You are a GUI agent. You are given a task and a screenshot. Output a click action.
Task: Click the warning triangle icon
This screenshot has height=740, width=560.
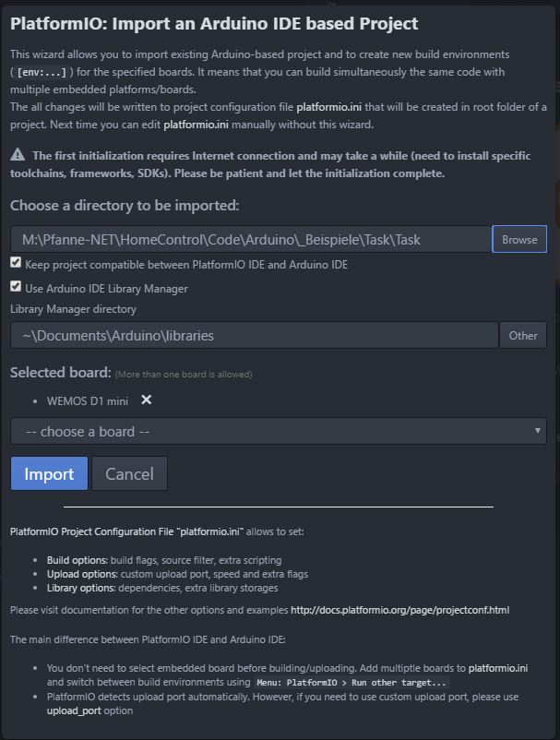click(x=18, y=156)
